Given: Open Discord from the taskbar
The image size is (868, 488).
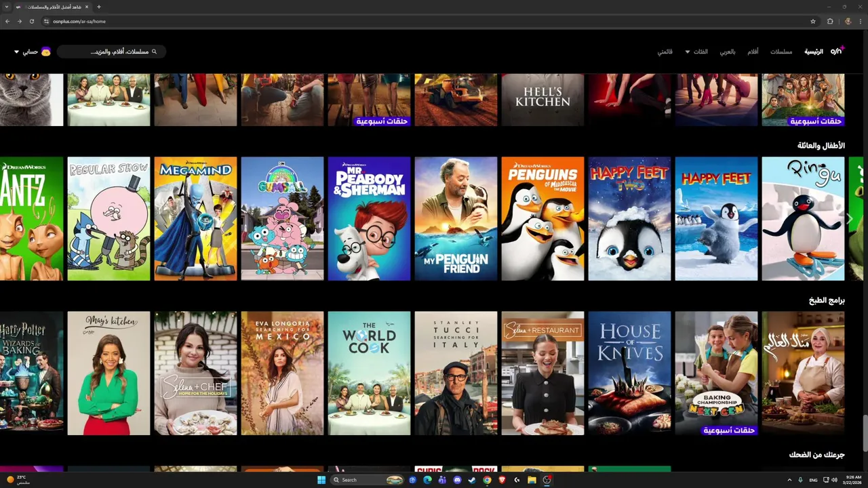Looking at the screenshot, I should [x=457, y=480].
